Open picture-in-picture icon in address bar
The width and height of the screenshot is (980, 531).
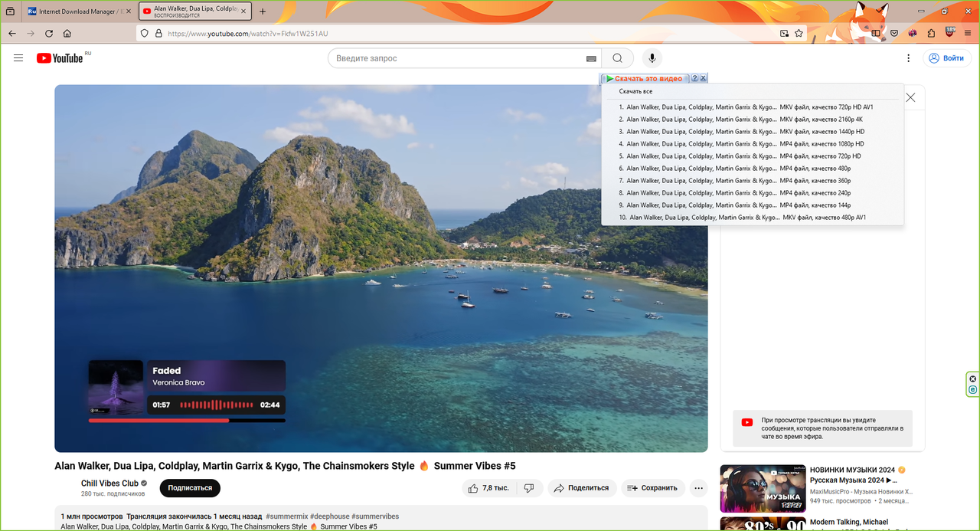pos(784,34)
